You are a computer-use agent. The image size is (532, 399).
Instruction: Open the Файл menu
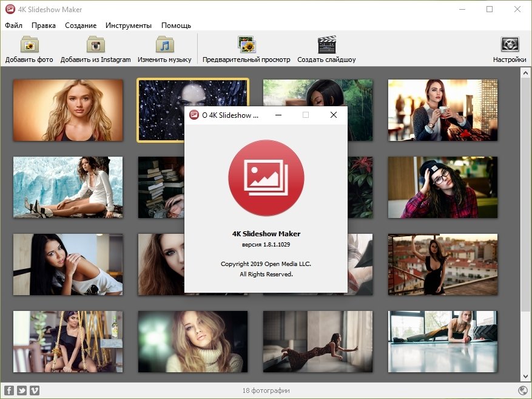pos(13,26)
